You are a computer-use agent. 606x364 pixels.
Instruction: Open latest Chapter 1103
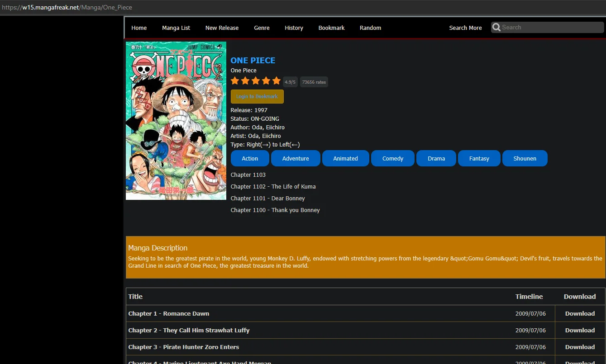[248, 175]
